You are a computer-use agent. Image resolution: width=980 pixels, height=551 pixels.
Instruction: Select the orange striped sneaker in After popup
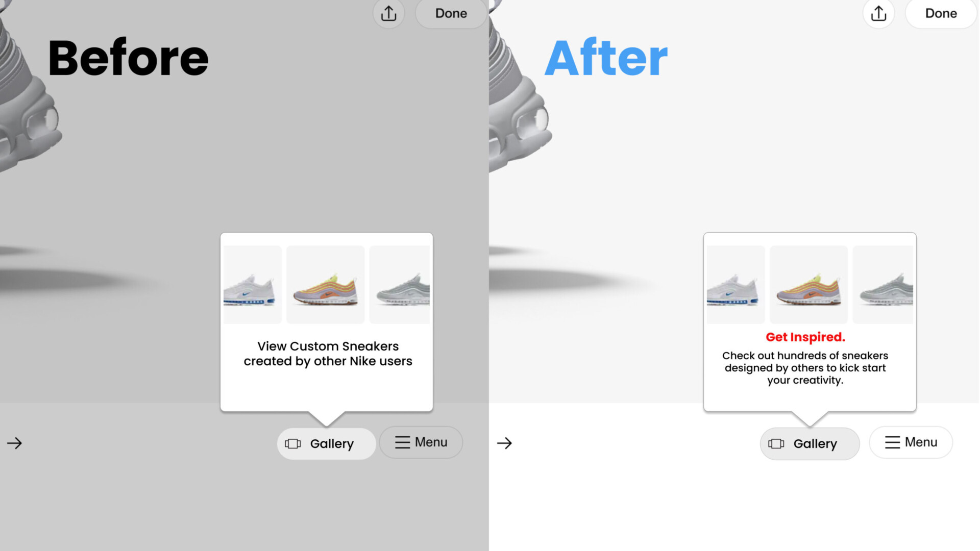pos(809,285)
